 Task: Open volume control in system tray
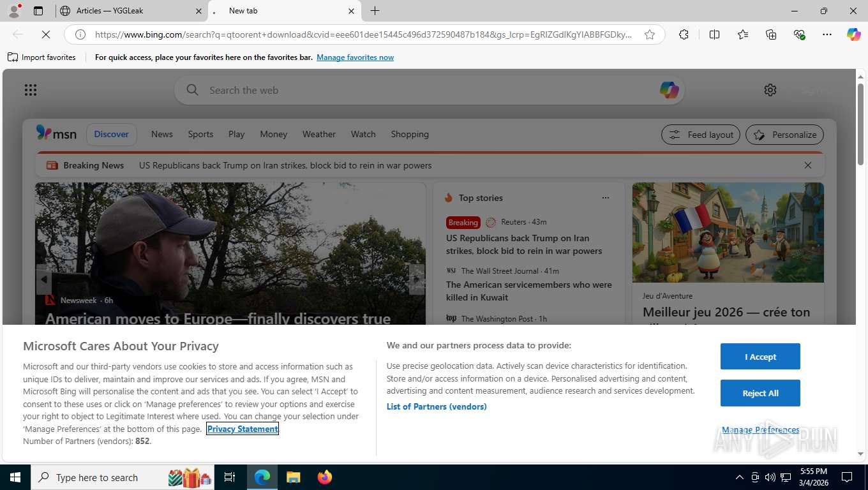point(770,477)
